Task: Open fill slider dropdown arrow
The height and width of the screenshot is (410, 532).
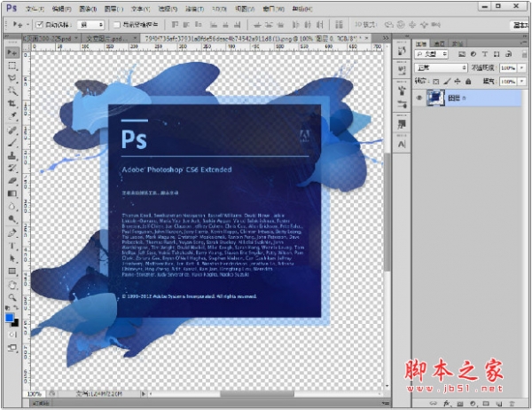Action: point(522,82)
